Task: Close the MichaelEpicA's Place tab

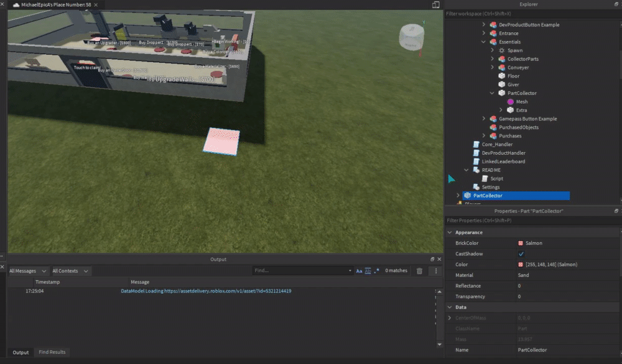Action: [96, 5]
